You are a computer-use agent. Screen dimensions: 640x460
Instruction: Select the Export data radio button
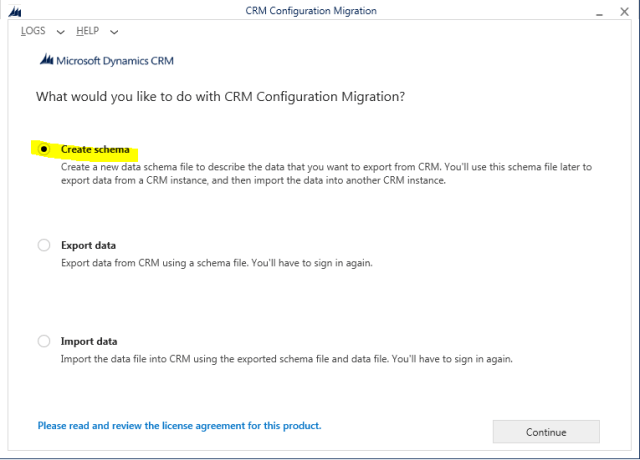click(44, 245)
